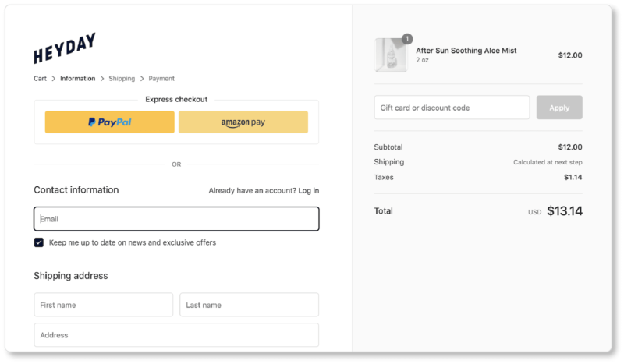624x364 pixels.
Task: Click the After Sun Soothing Aloe Mist title
Action: [x=466, y=51]
